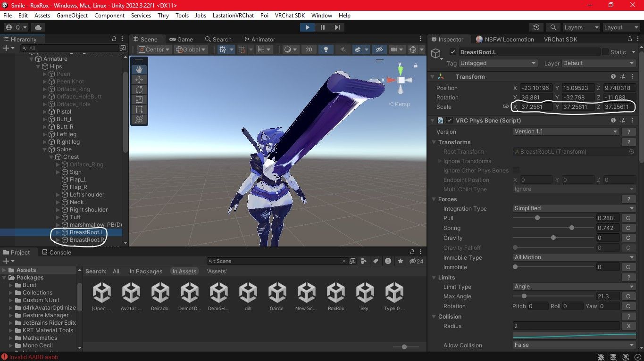Open the VRC Phys Bone preset icon
The height and width of the screenshot is (361, 644).
click(623, 121)
